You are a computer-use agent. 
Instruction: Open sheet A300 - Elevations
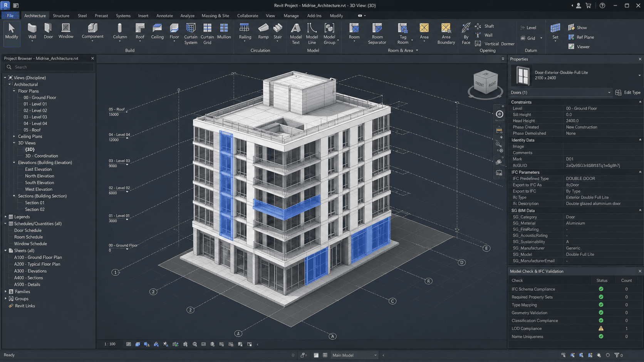click(30, 271)
